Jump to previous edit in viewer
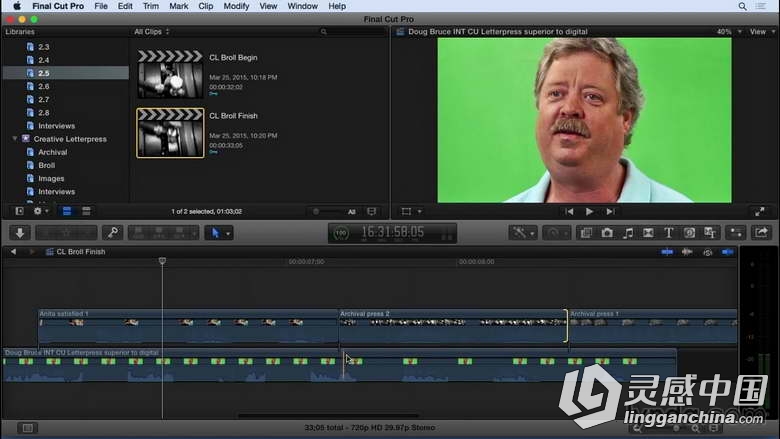 pos(569,211)
